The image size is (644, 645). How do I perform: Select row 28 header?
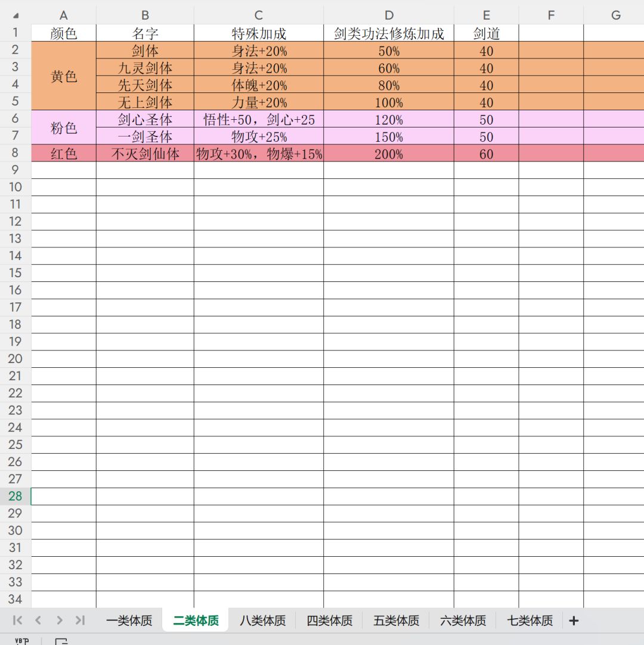(x=16, y=496)
